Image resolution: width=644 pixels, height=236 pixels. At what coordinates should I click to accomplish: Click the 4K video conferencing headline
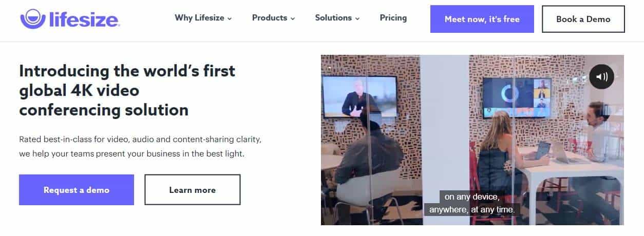(x=127, y=90)
